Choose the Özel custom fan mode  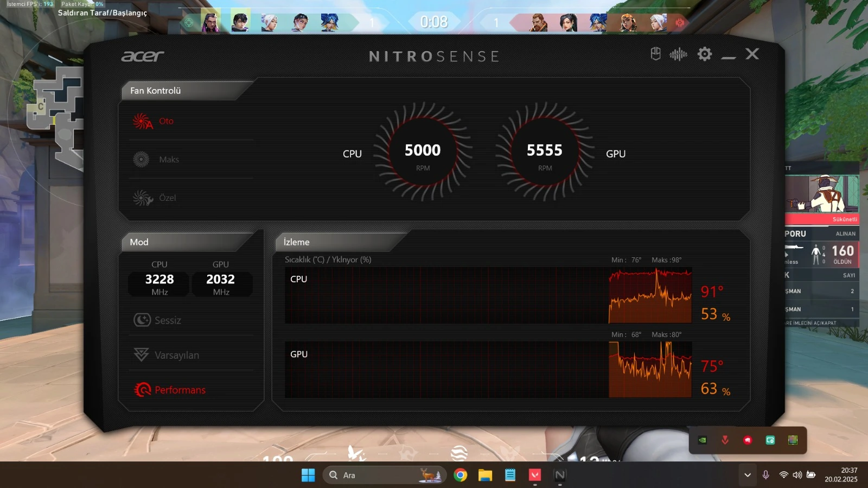pyautogui.click(x=155, y=198)
